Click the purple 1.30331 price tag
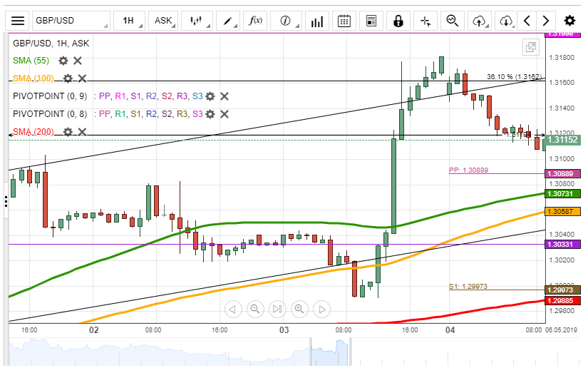588x373 pixels. (563, 245)
